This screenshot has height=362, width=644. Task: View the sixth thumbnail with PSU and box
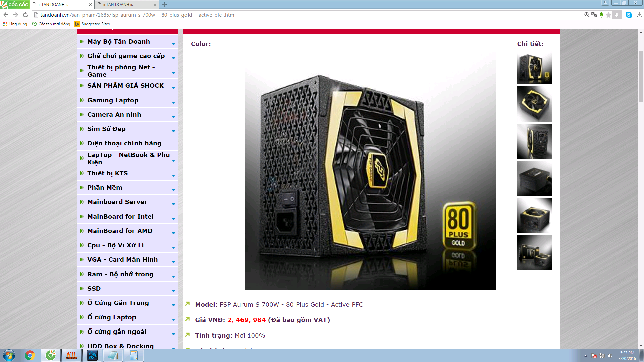point(535,253)
